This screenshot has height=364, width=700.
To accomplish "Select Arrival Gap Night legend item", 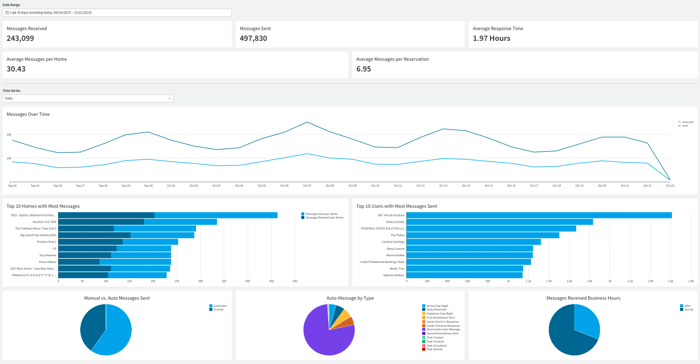I will tap(435, 306).
